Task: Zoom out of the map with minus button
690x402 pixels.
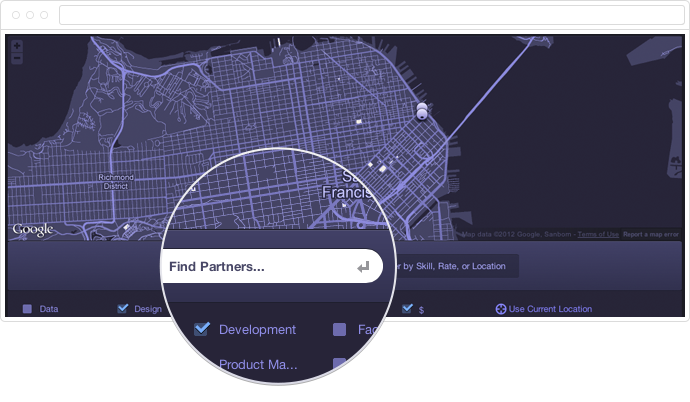Action: point(17,58)
